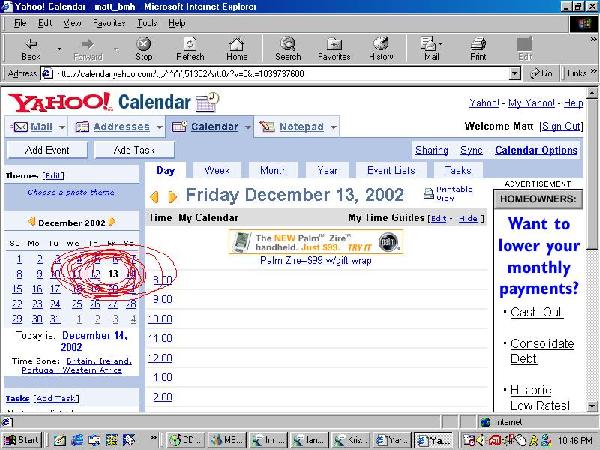Click Palm Zire $99 w/gift wrap link

pyautogui.click(x=316, y=261)
